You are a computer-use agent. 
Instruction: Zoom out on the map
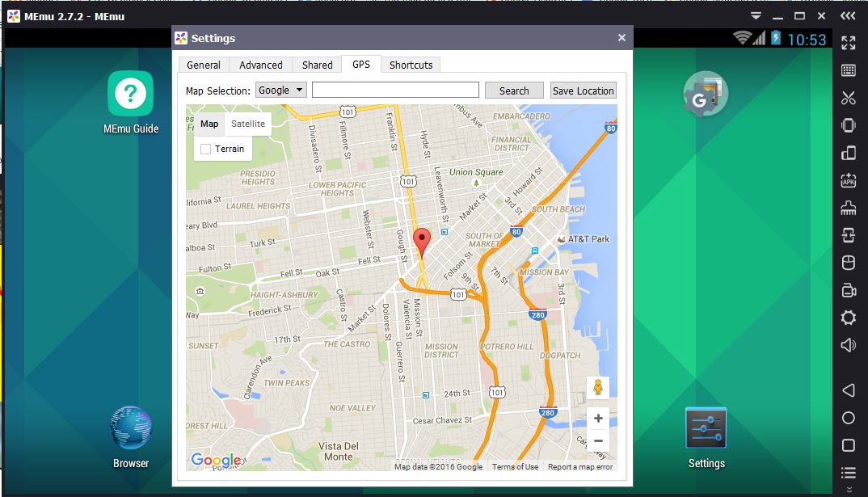(598, 441)
